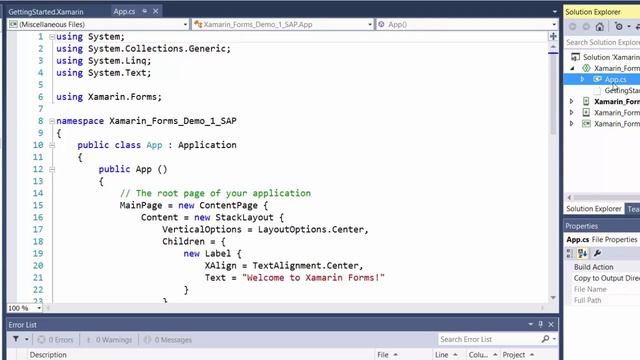Image resolution: width=640 pixels, height=360 pixels.
Task: Click the editor scrollbar up arrow
Action: pyautogui.click(x=553, y=47)
